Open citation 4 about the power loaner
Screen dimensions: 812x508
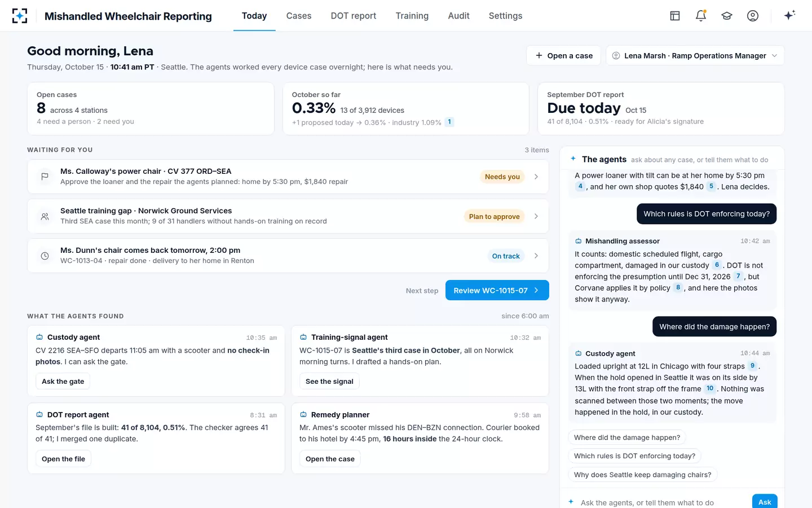point(580,186)
